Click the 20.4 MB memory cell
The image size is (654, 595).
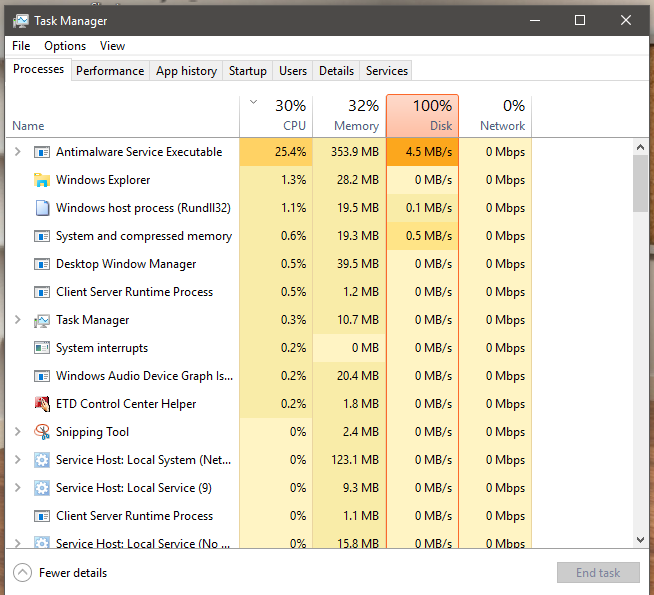click(x=349, y=376)
